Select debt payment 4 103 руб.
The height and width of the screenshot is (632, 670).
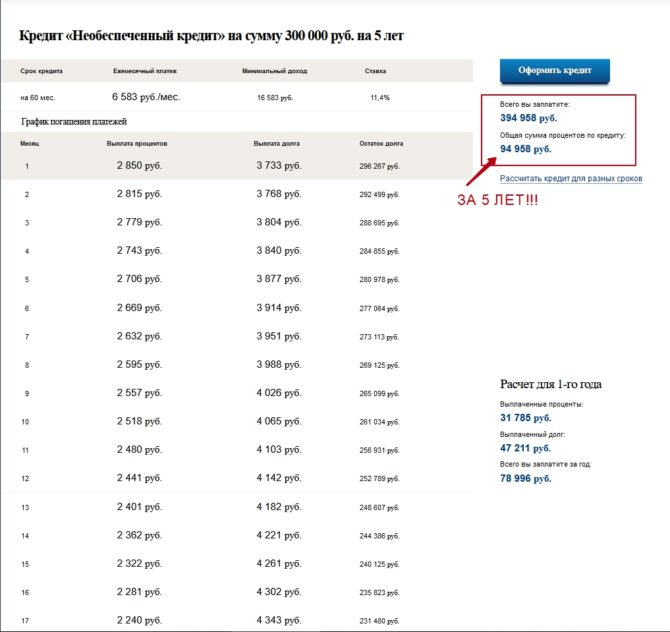279,449
